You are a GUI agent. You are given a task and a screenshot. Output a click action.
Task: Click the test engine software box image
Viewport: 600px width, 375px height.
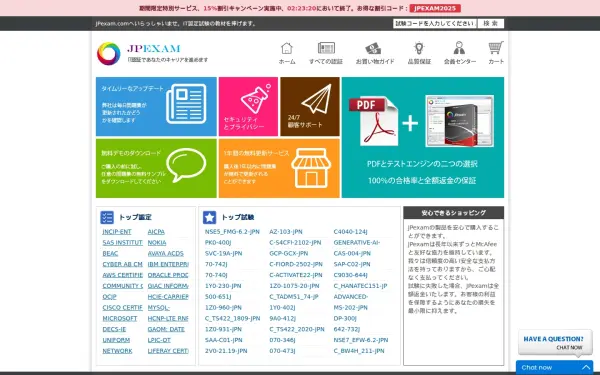pyautogui.click(x=460, y=121)
